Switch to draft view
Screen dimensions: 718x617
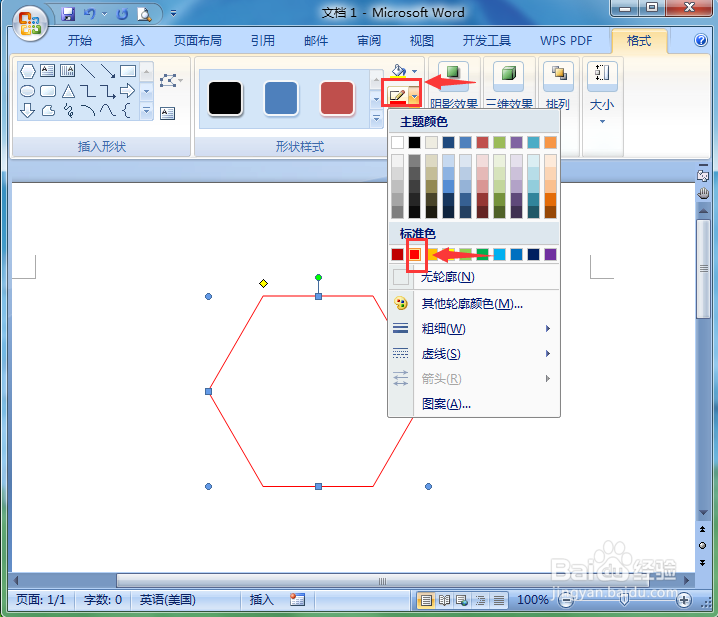tap(499, 600)
